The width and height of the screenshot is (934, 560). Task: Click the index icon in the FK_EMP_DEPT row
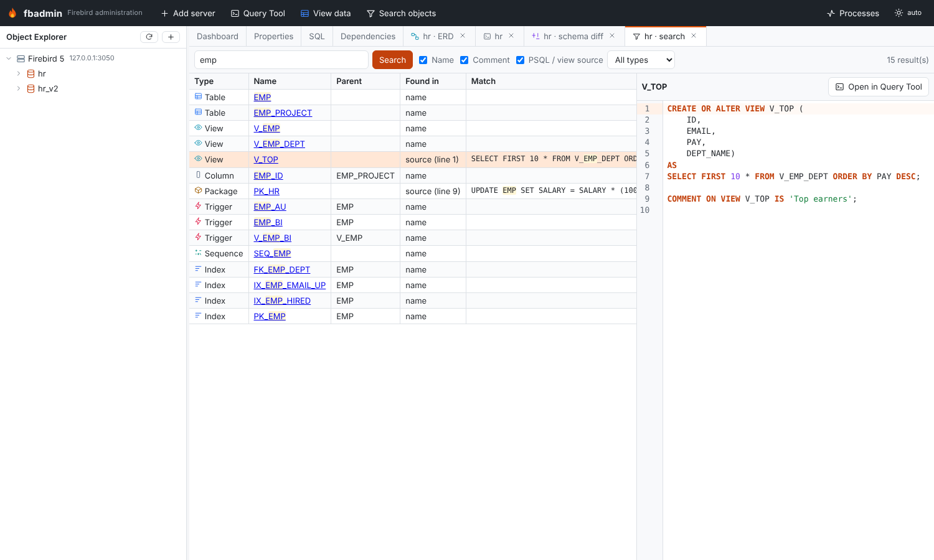[198, 269]
